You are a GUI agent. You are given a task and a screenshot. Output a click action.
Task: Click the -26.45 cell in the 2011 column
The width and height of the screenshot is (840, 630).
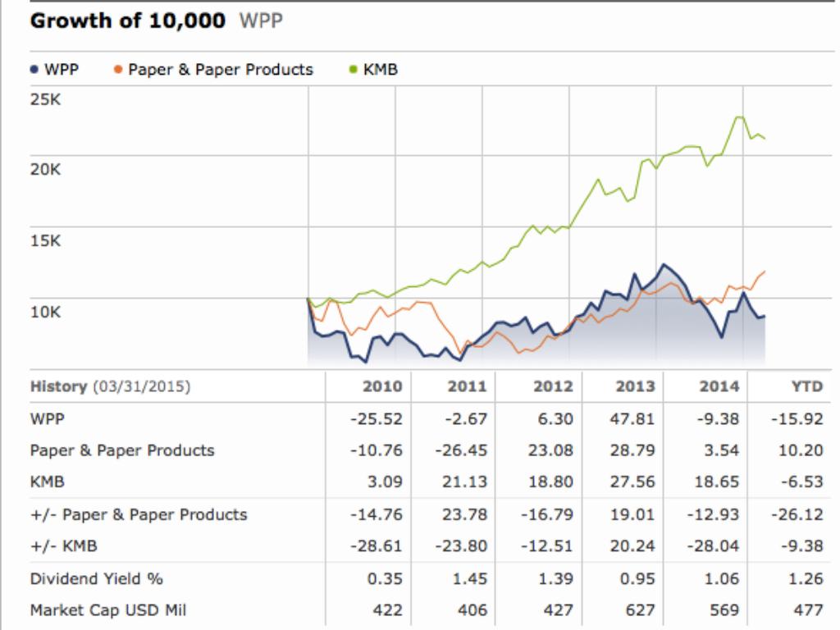click(464, 450)
